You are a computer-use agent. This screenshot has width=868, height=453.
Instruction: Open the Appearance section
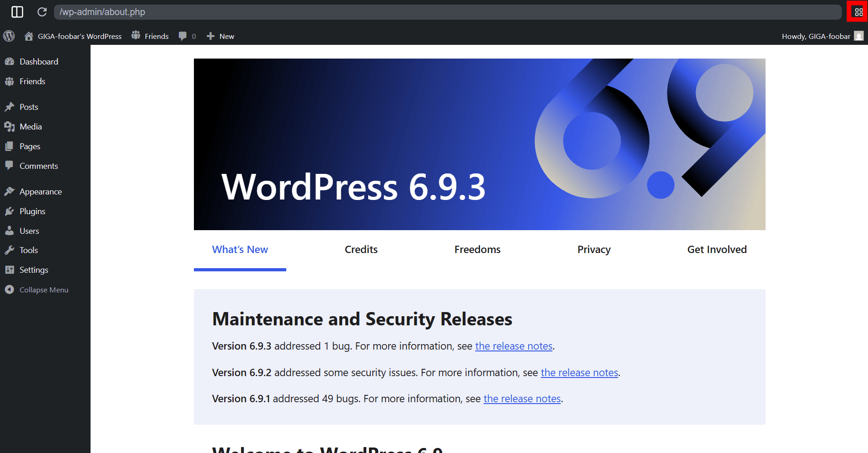coord(40,192)
